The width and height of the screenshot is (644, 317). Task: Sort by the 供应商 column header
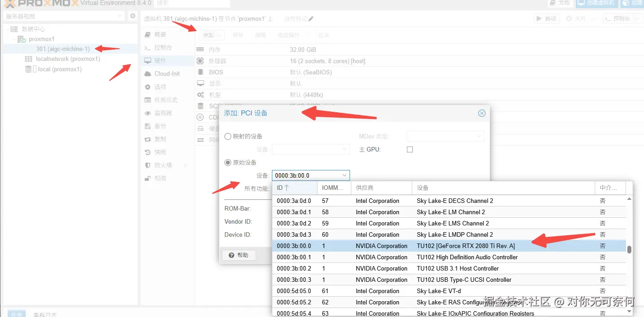(x=382, y=188)
